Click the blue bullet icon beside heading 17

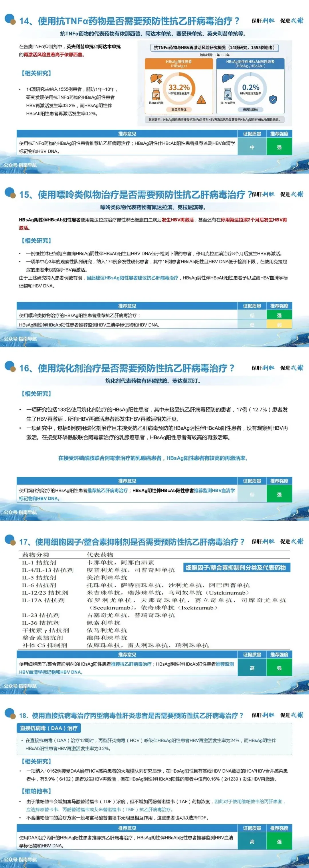tap(10, 540)
